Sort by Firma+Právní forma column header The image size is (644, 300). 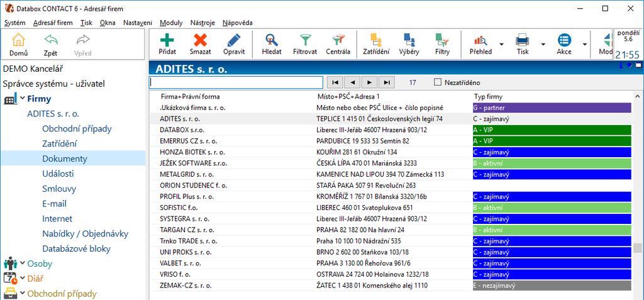pyautogui.click(x=190, y=97)
